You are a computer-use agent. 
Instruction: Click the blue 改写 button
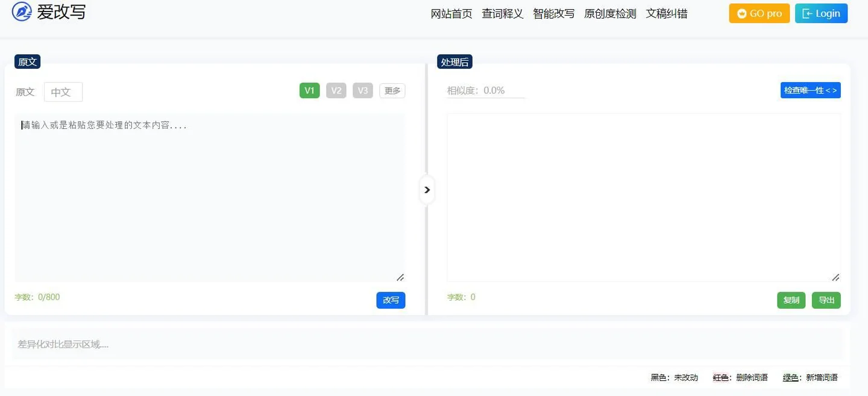pyautogui.click(x=391, y=300)
